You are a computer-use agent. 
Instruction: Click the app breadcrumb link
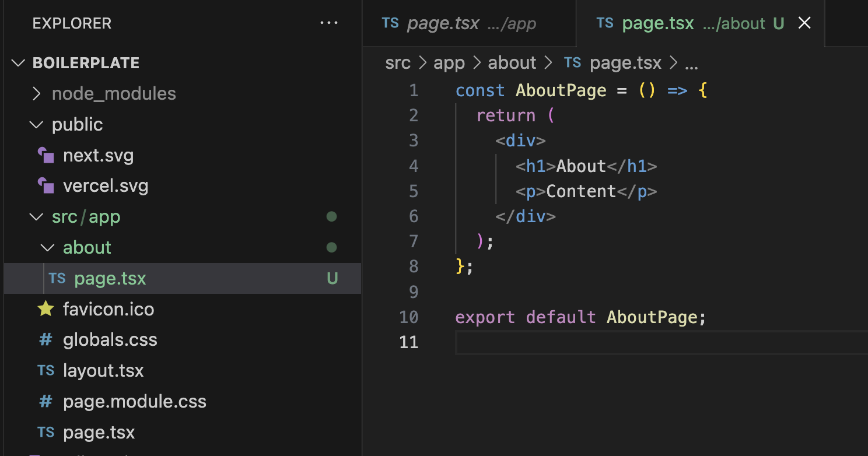[x=449, y=62]
